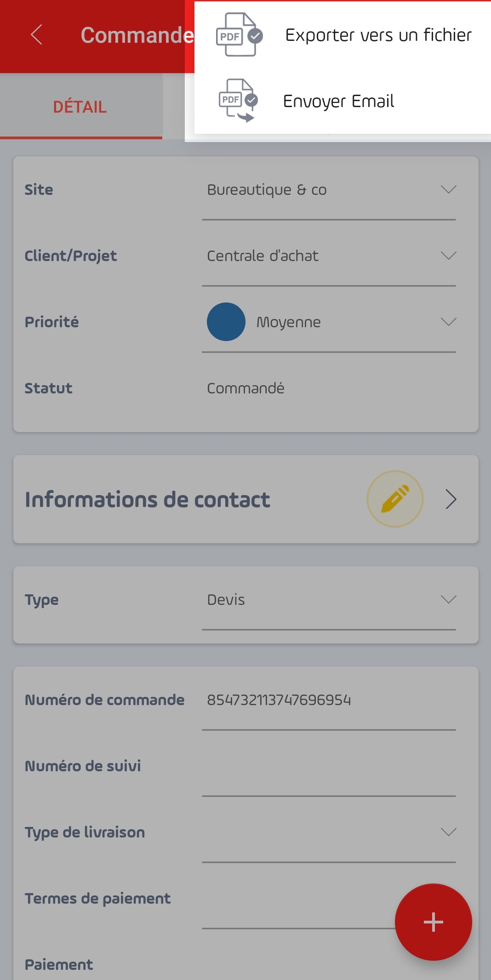Choose Envoyer Email menu entry

coord(338,101)
